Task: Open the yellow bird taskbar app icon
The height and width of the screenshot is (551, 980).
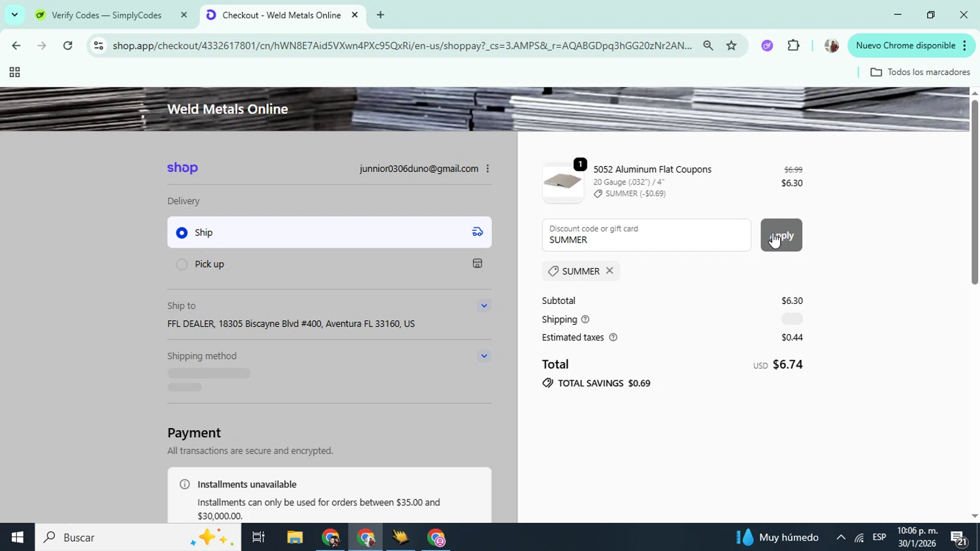Action: tap(400, 537)
